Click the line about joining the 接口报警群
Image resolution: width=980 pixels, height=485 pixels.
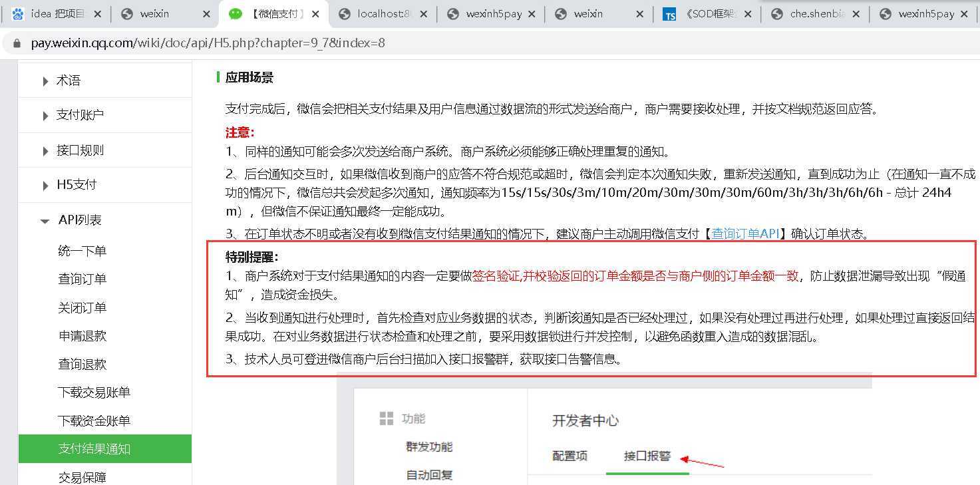[x=426, y=359]
